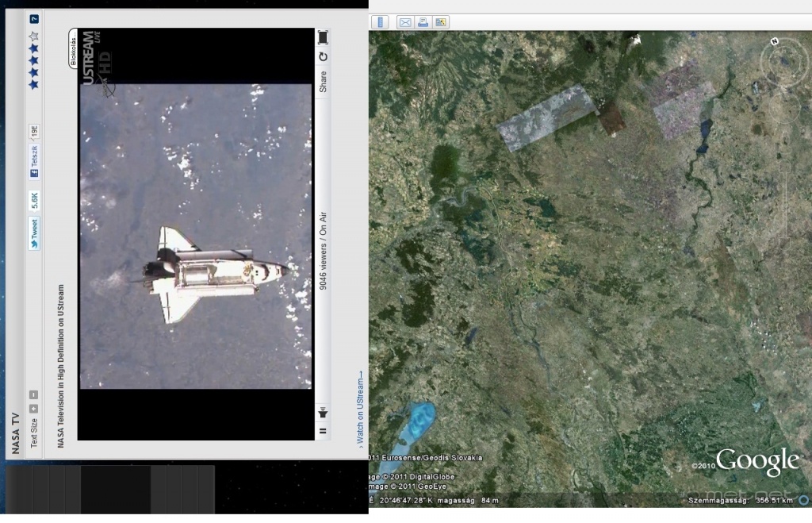Viewport: 812px width, 523px height.
Task: Rate with the empty fifth star
Action: click(x=34, y=36)
